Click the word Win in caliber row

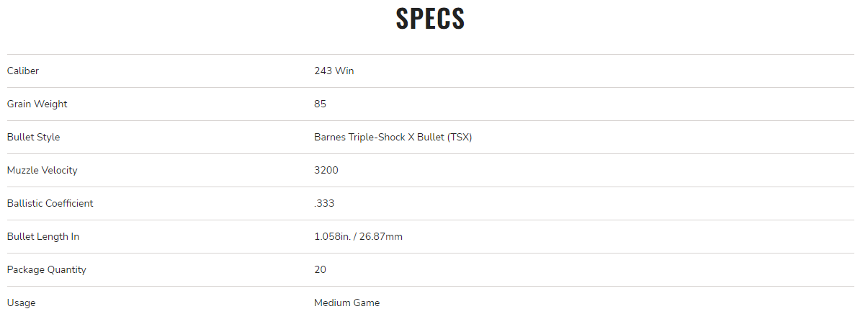(345, 71)
